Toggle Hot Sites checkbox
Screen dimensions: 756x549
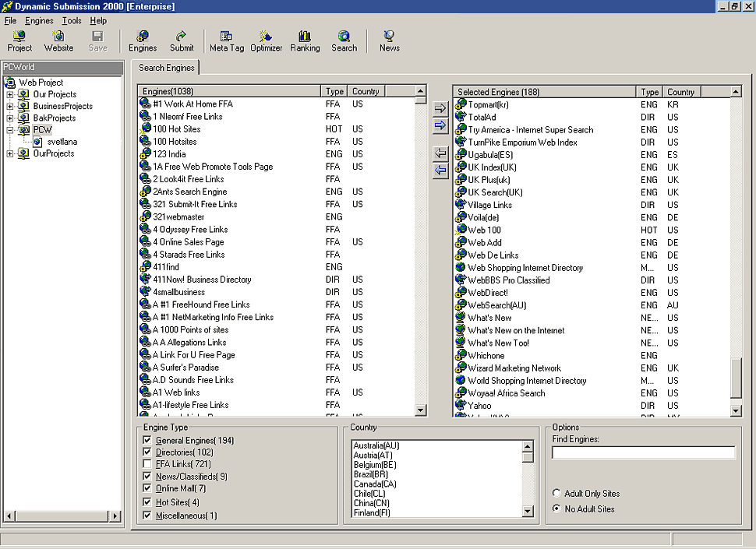(147, 502)
